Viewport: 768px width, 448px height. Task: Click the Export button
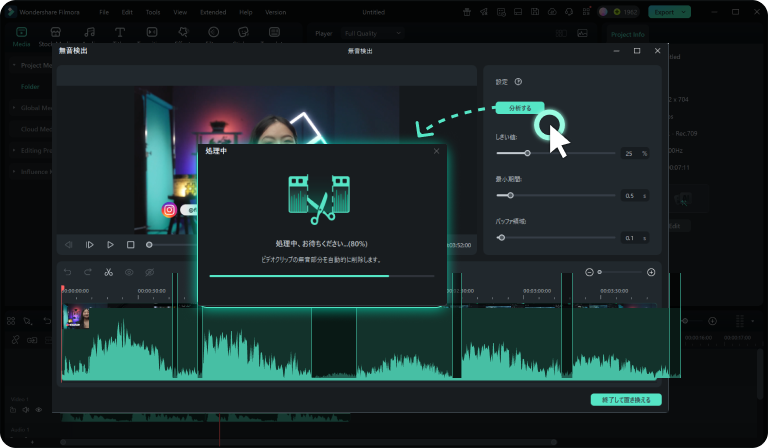click(664, 12)
